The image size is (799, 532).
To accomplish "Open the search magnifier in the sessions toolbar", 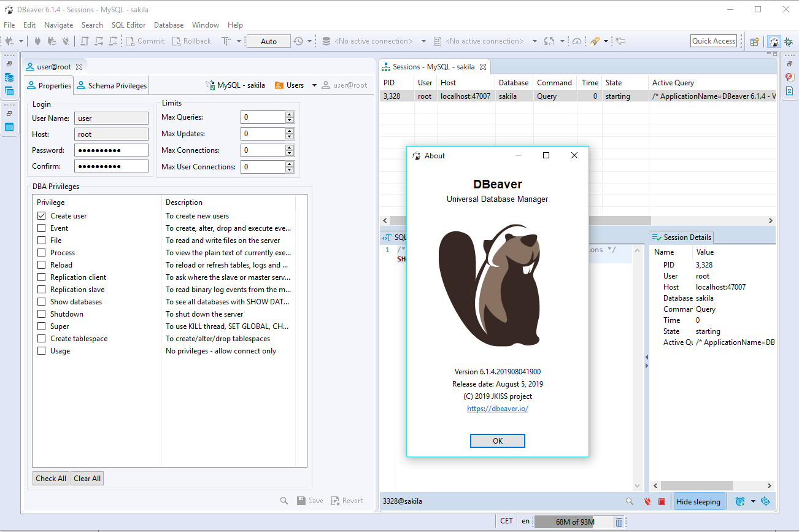I will [x=629, y=501].
